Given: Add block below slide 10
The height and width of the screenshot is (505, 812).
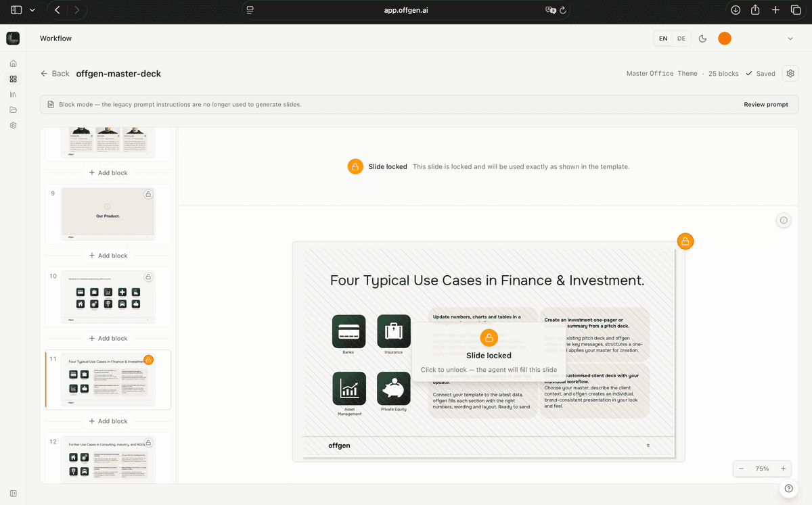Looking at the screenshot, I should (108, 339).
